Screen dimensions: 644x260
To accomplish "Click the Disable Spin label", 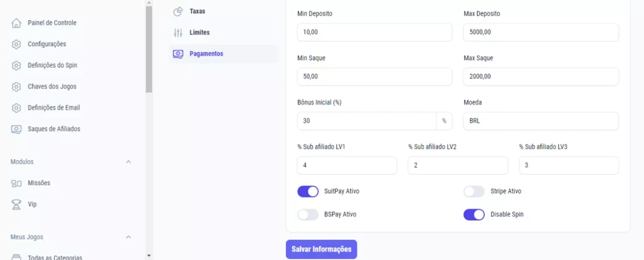I will pos(507,214).
